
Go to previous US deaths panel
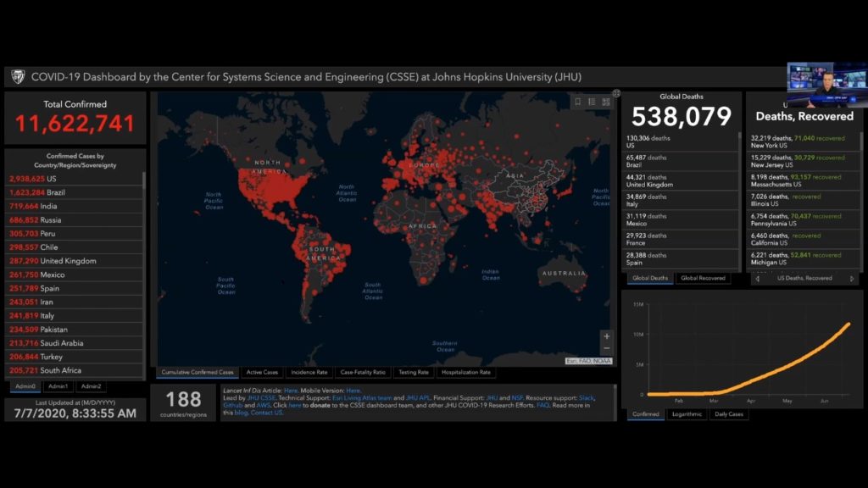coord(757,278)
